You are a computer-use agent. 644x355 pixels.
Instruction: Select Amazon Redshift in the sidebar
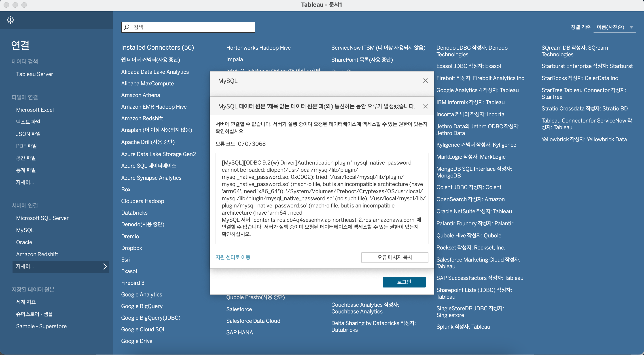click(x=37, y=254)
